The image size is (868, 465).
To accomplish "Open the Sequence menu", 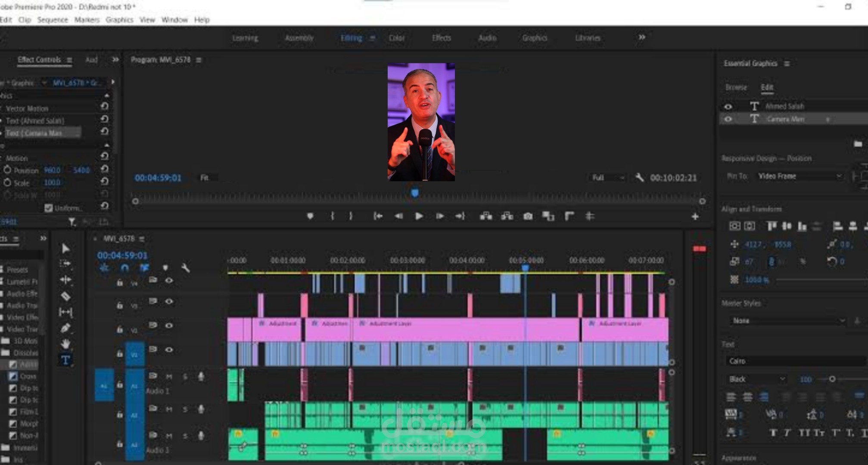I will click(53, 20).
